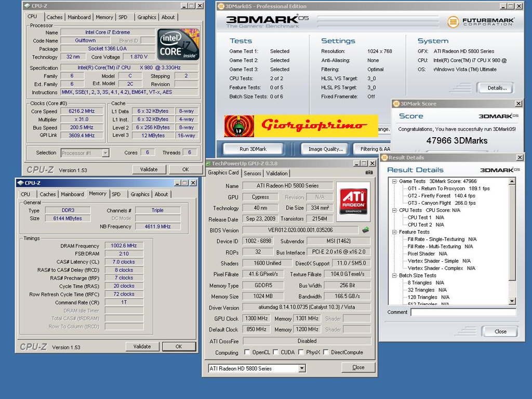
Task: Select Mainboard tab in bottom CPU-Z window
Action: click(72, 194)
